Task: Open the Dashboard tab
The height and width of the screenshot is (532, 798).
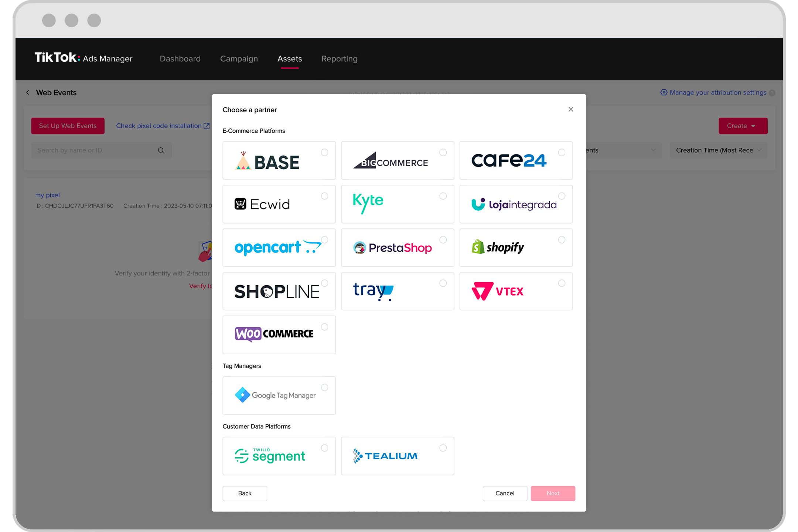Action: 180,59
